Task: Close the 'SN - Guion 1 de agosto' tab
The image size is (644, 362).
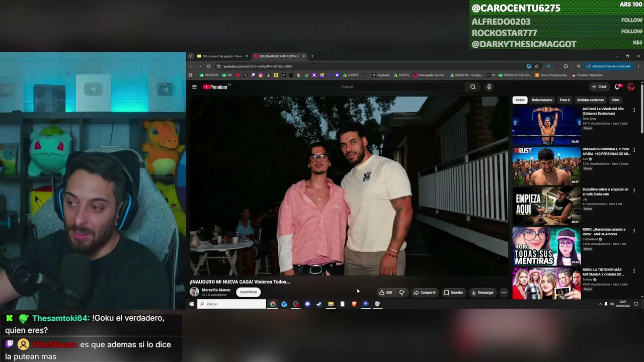Action: pyautogui.click(x=247, y=56)
